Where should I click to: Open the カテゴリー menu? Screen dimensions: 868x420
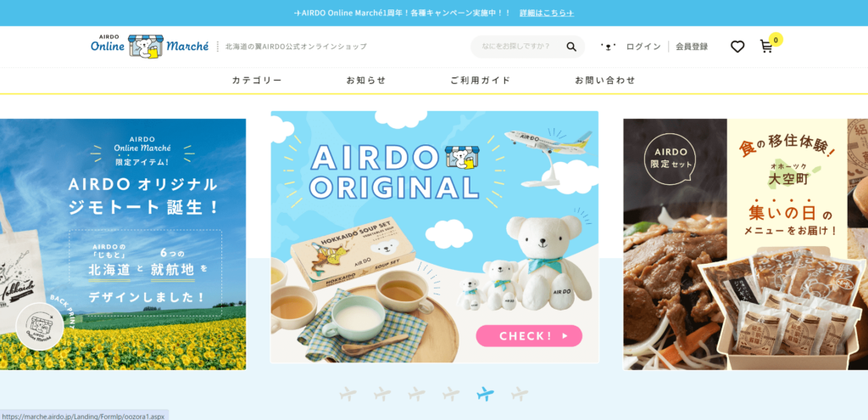257,81
